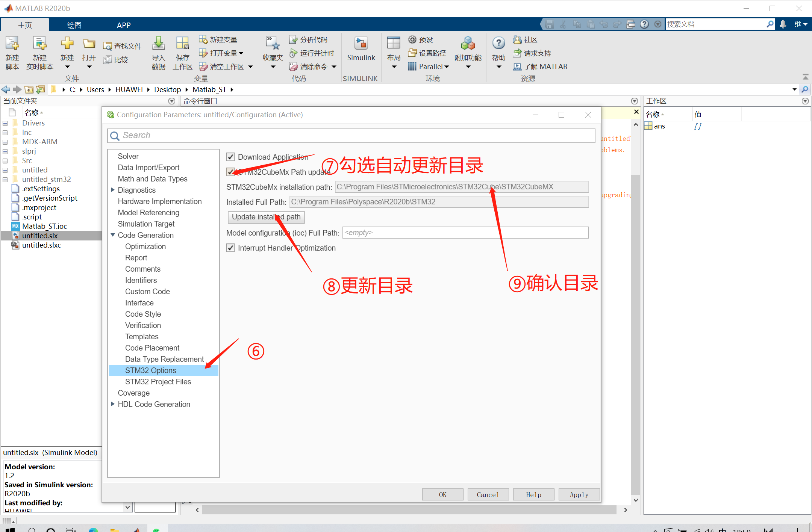Open the Parallel dropdown
812x532 pixels.
click(x=447, y=67)
